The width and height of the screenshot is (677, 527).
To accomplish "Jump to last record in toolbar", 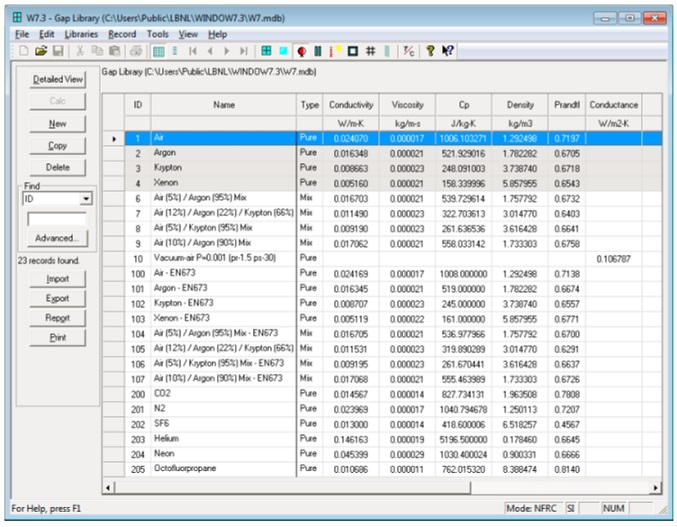I will tap(244, 50).
